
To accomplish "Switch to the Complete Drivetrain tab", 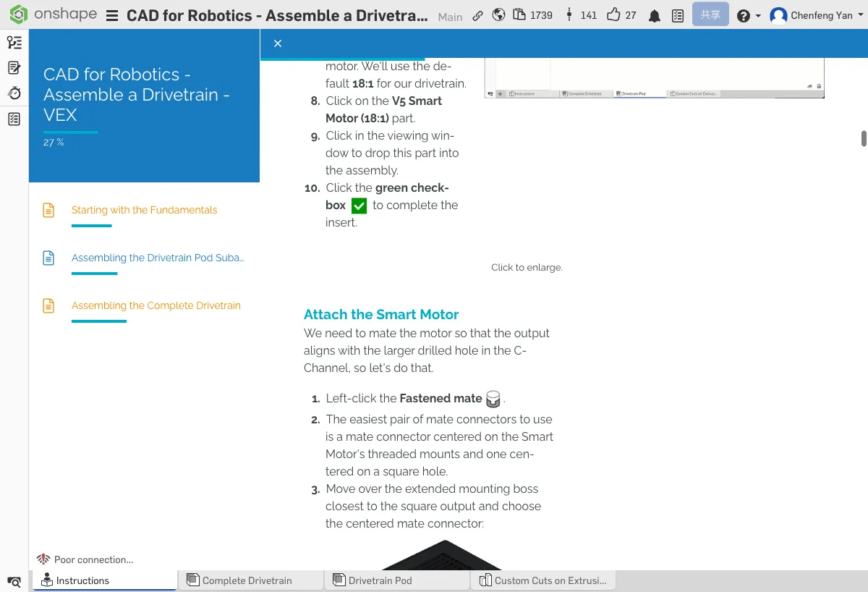I will (247, 580).
